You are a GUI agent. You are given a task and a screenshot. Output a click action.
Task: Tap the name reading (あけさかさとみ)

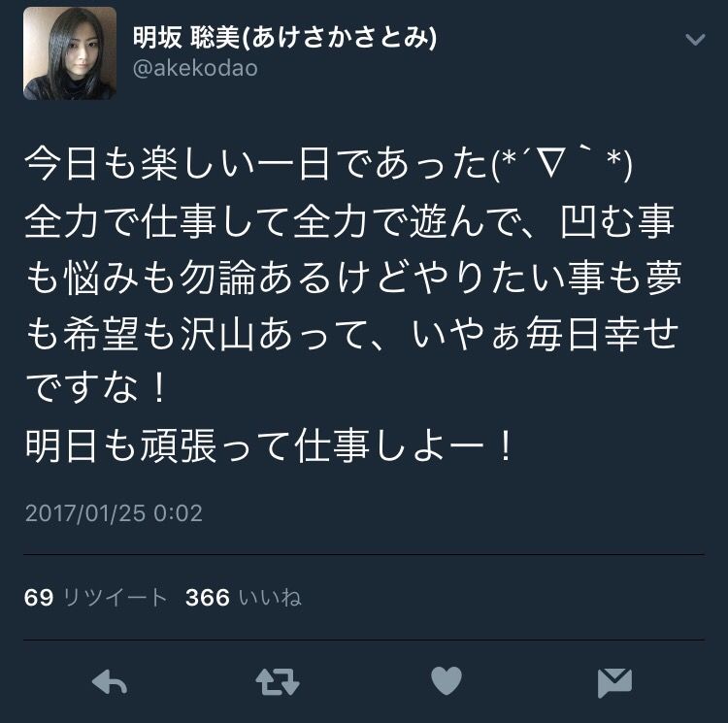point(339,38)
